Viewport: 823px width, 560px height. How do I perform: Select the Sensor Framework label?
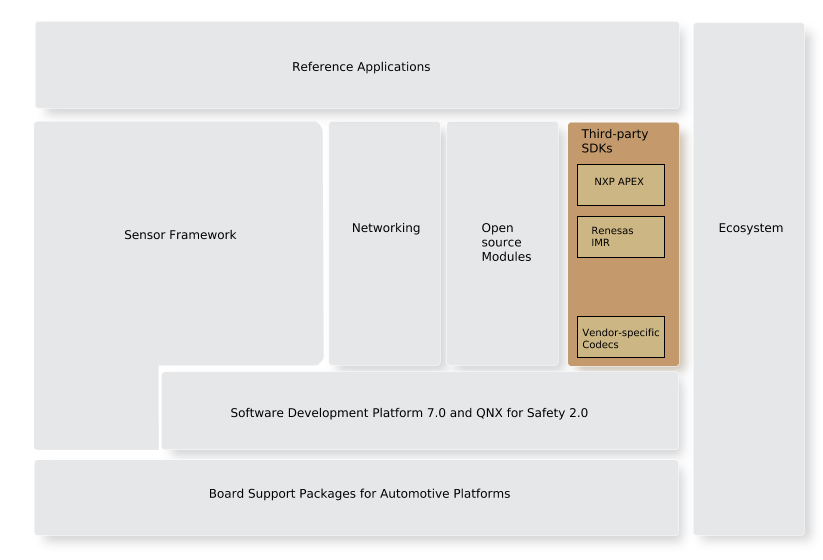coord(180,235)
